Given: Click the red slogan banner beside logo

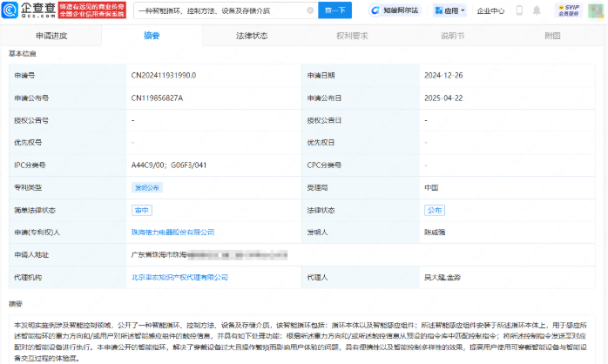Looking at the screenshot, I should click(92, 10).
